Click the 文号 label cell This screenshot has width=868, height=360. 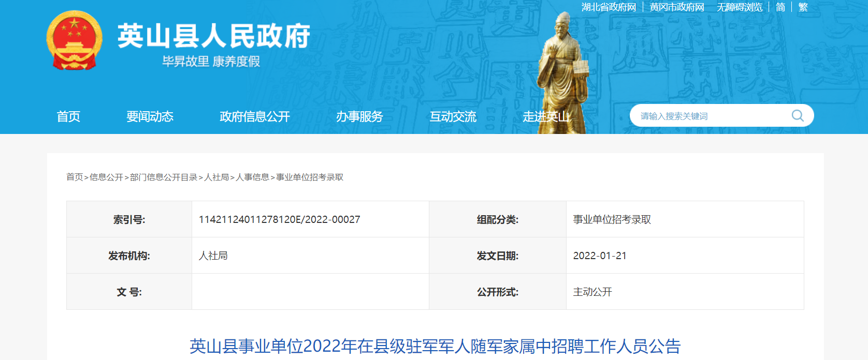pos(129,292)
